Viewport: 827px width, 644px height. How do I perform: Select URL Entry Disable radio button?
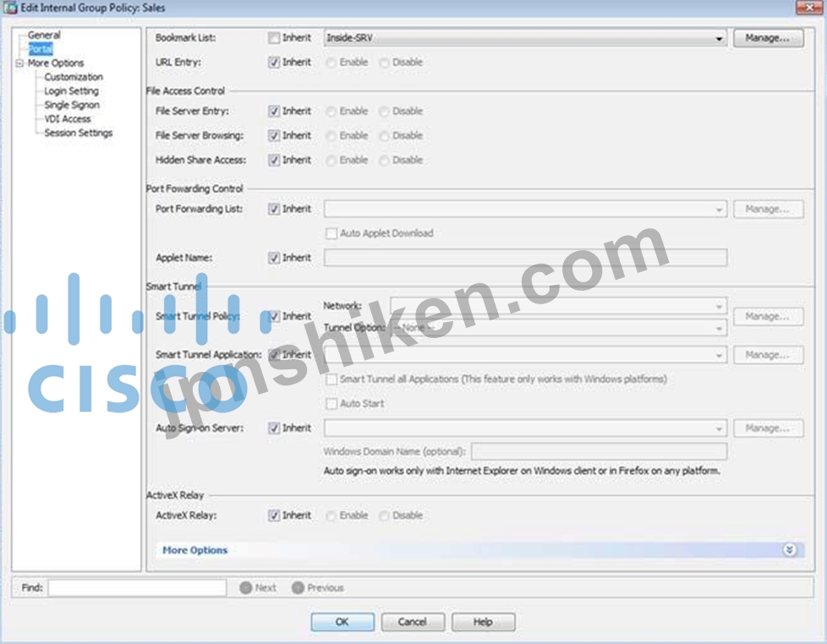point(384,63)
